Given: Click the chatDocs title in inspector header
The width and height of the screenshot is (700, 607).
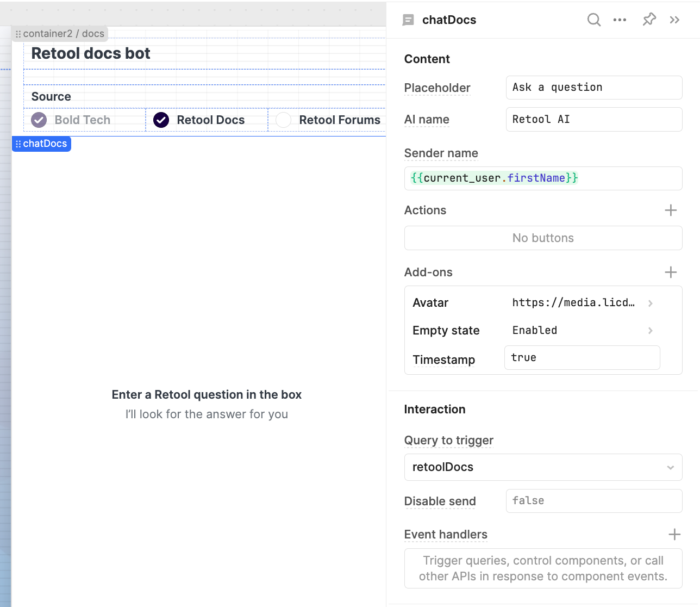Looking at the screenshot, I should pos(449,20).
